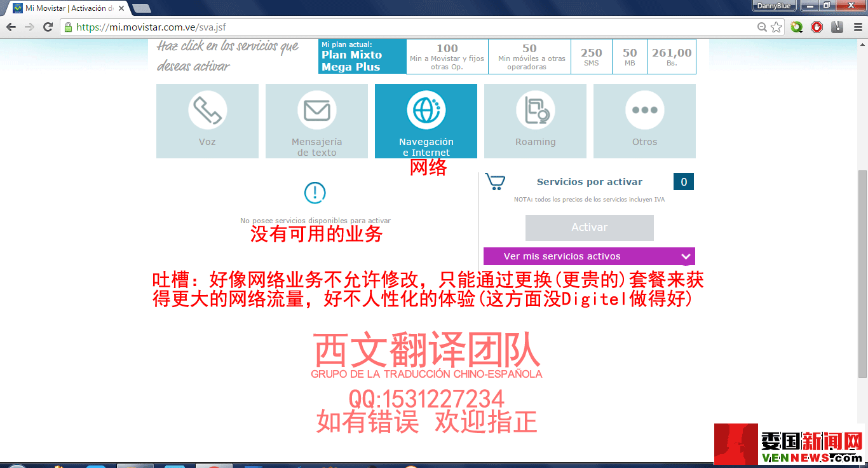Click the Servicios por activar heading
The height and width of the screenshot is (468, 868).
[590, 182]
